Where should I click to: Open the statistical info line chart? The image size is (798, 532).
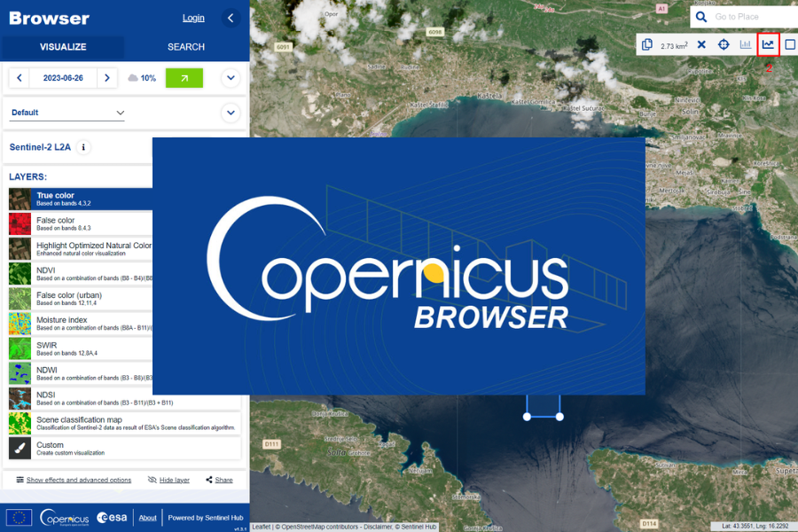(x=768, y=44)
